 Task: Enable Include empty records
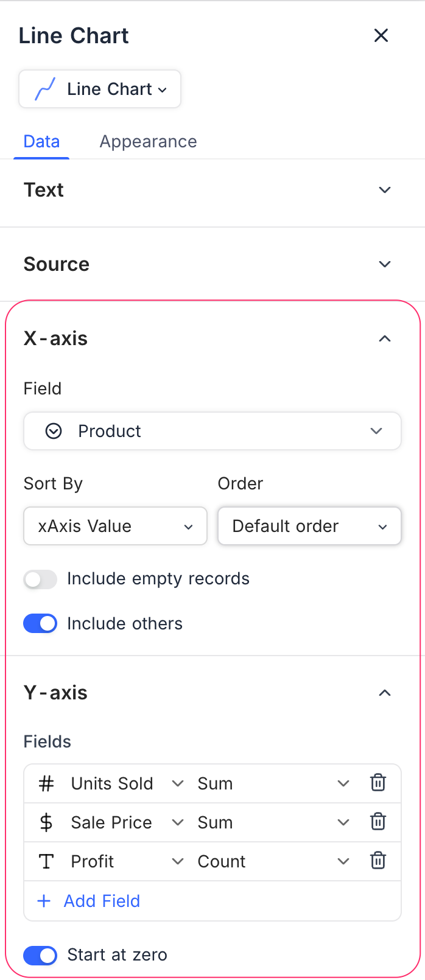pyautogui.click(x=40, y=579)
